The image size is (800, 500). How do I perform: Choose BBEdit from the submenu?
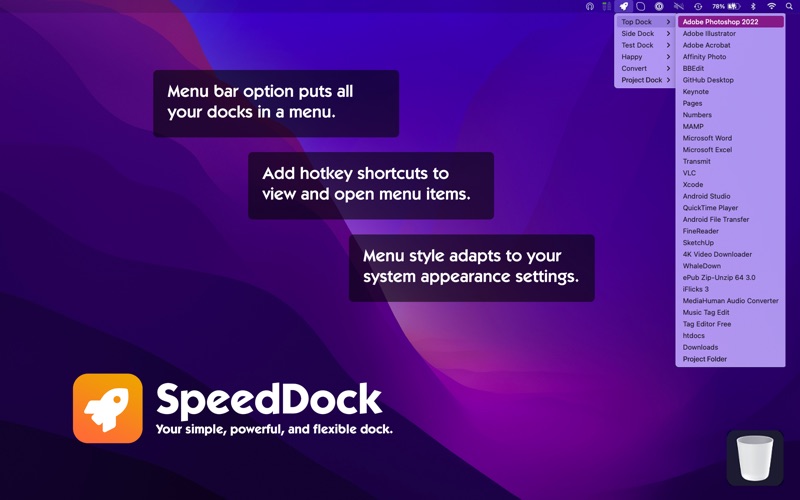731,68
